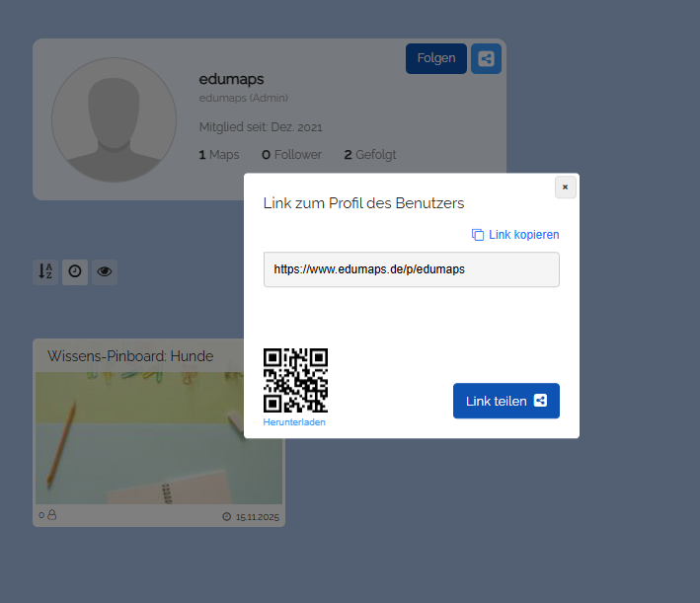Click share icon beside Folgen button

click(486, 58)
